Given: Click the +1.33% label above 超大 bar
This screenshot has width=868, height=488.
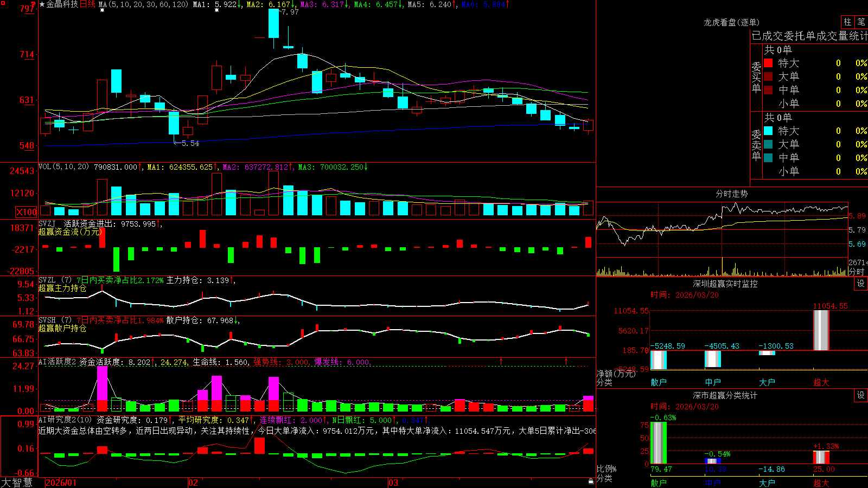Looking at the screenshot, I should (x=826, y=446).
